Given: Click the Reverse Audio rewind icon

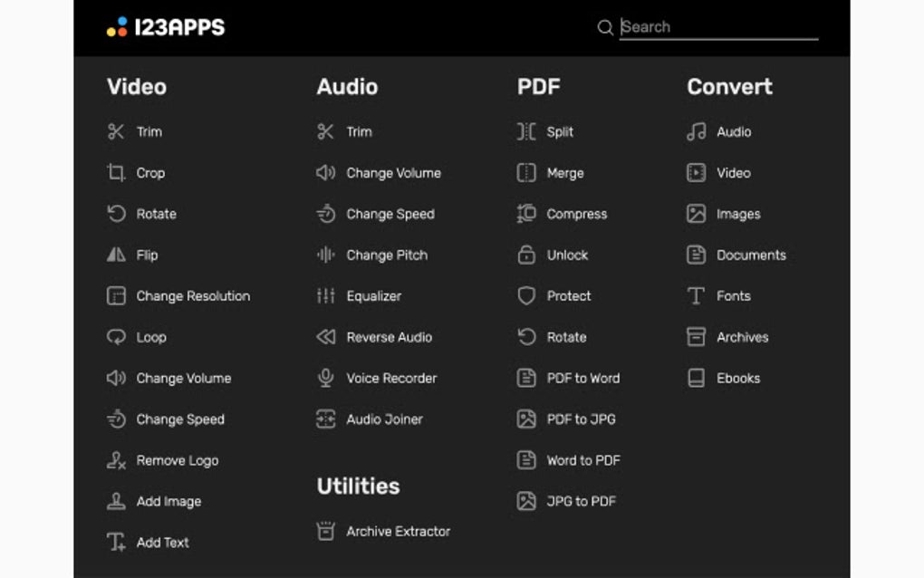Looking at the screenshot, I should 326,337.
